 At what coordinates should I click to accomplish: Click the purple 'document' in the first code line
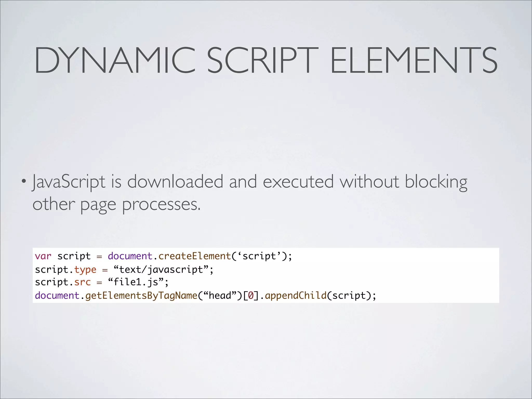[x=130, y=256]
